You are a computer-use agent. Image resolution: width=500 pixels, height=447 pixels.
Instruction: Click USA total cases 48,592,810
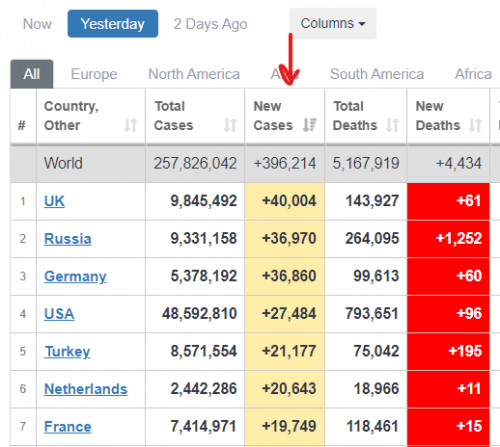pos(200,314)
